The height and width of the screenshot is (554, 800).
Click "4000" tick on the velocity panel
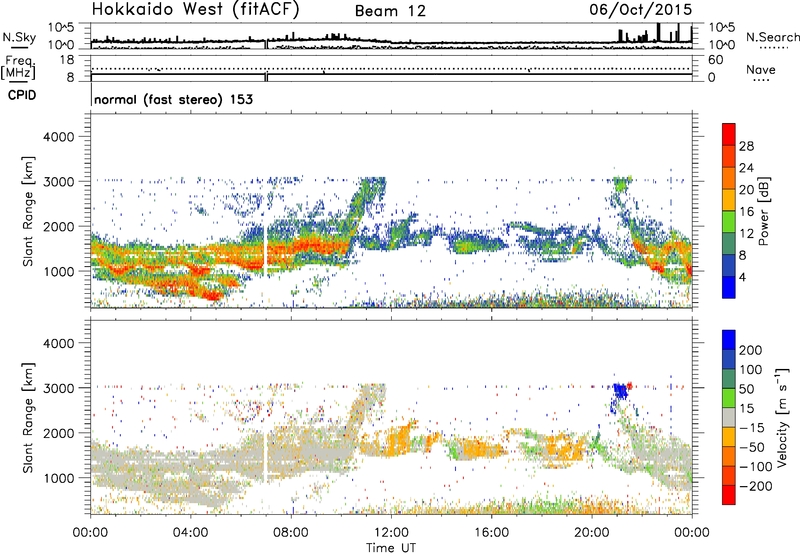click(58, 343)
